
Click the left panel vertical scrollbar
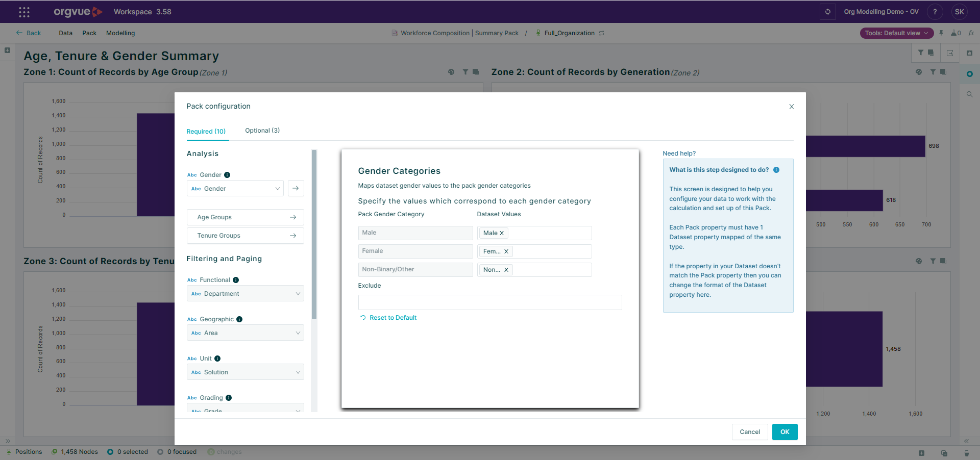314,235
